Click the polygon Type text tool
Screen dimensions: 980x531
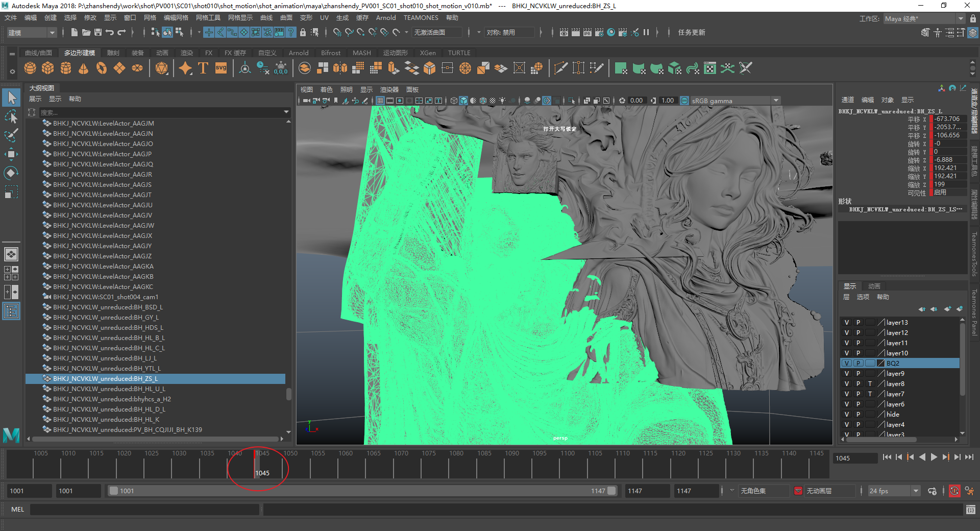pos(203,68)
